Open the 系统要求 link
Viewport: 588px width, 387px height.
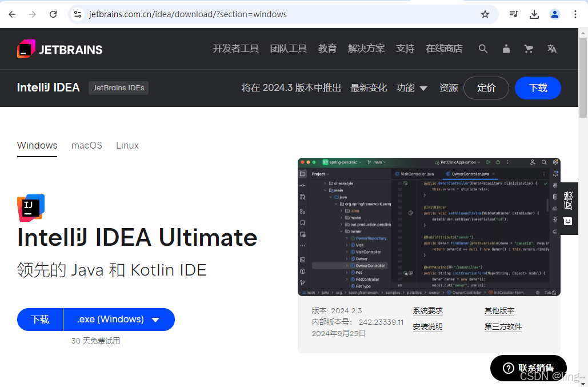[x=427, y=311]
